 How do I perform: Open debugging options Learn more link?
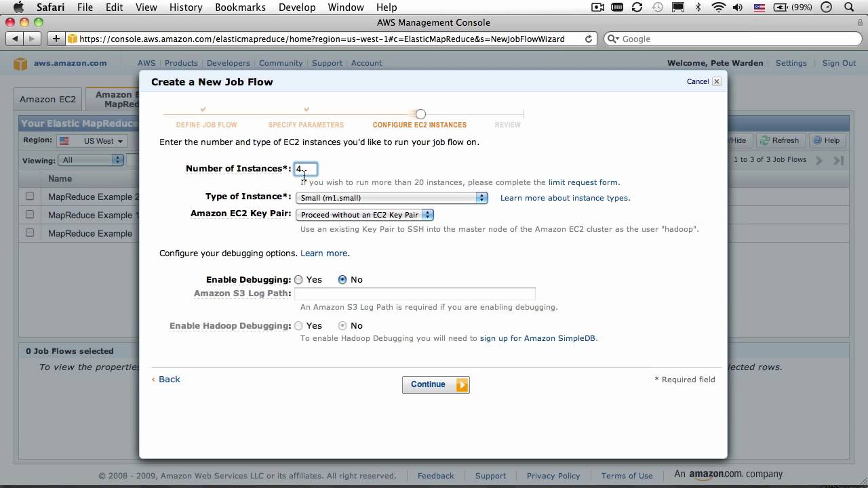pos(323,253)
